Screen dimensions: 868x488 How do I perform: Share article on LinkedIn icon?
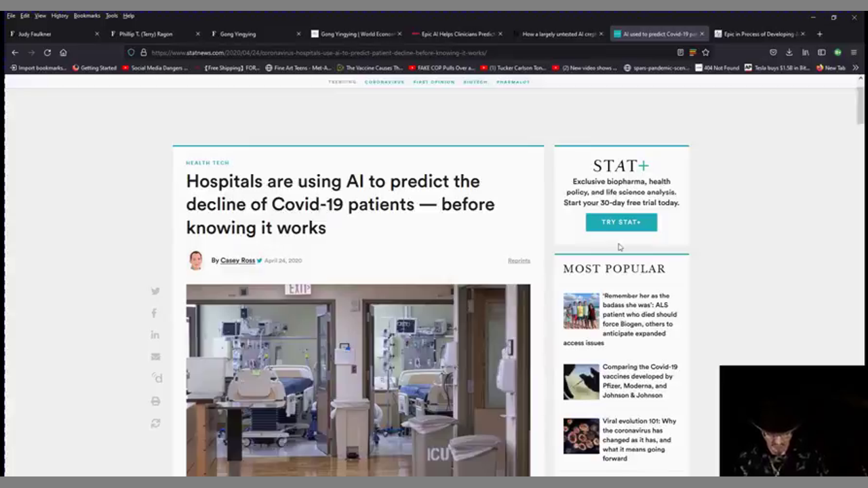155,335
